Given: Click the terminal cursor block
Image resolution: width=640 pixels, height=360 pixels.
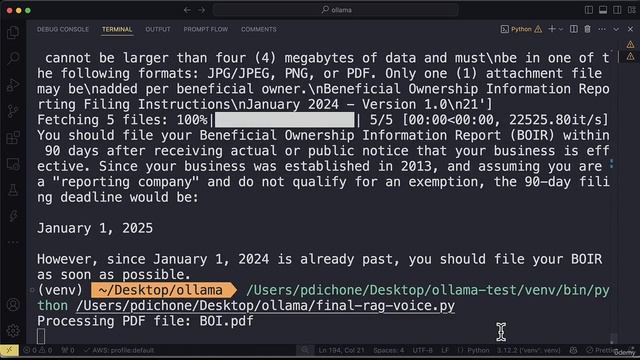Looking at the screenshot, I should pyautogui.click(x=41, y=336).
